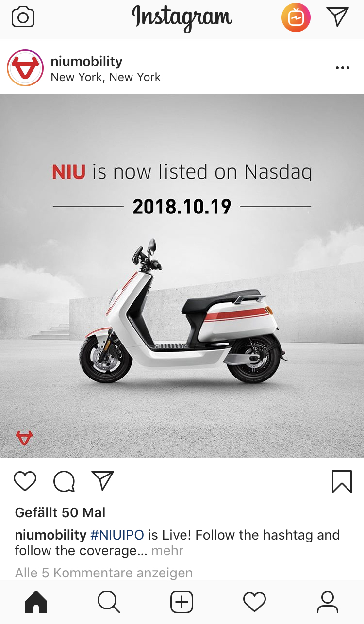
Task: Switch to Search tab magnifier
Action: click(109, 602)
